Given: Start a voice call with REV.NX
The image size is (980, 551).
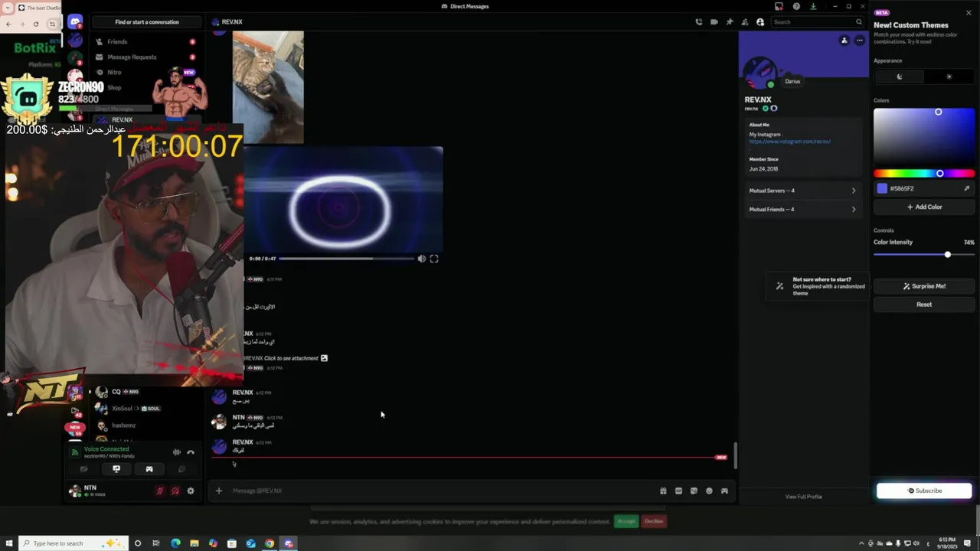Looking at the screenshot, I should tap(698, 22).
